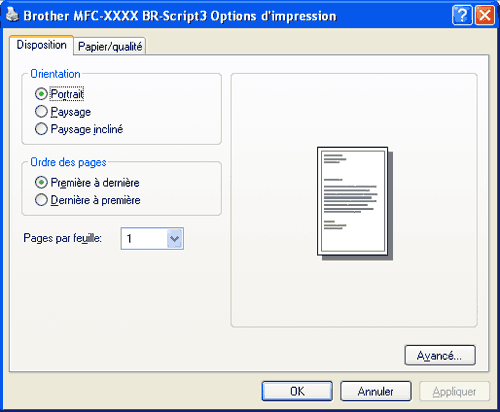Select Paysage orientation
Image resolution: width=500 pixels, height=412 pixels.
point(41,111)
